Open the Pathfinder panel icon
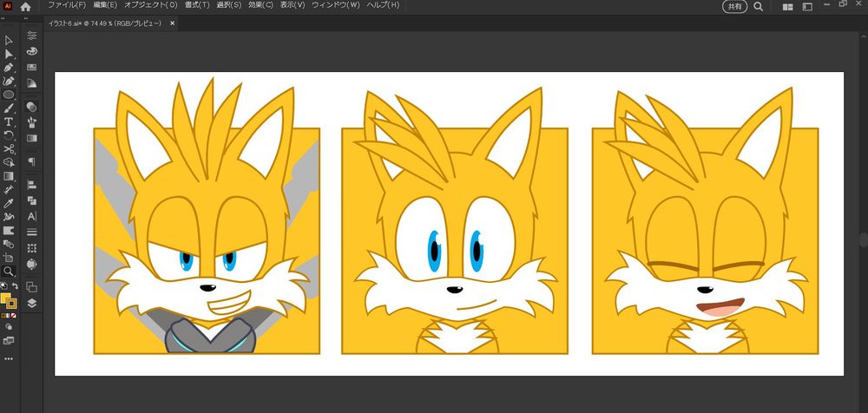Image resolution: width=868 pixels, height=413 pixels. click(x=31, y=200)
